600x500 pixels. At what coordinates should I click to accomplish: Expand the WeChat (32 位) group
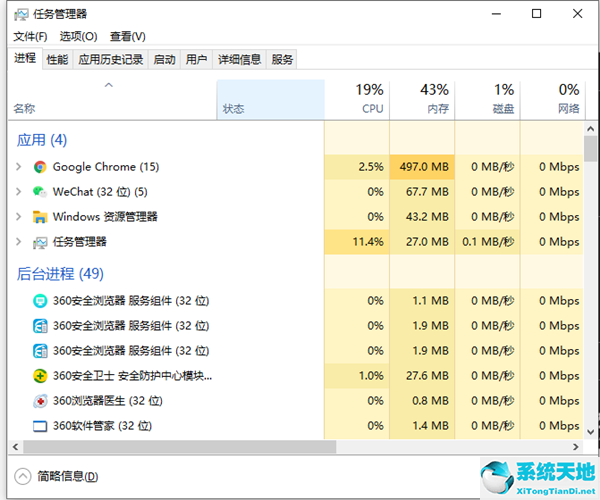click(x=18, y=192)
